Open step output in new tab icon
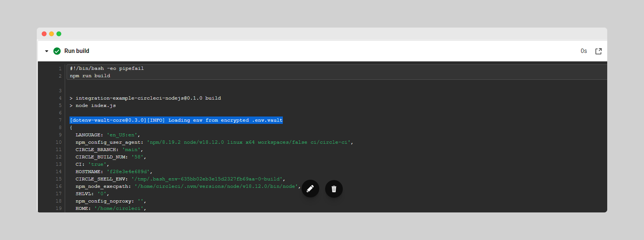 click(x=598, y=51)
